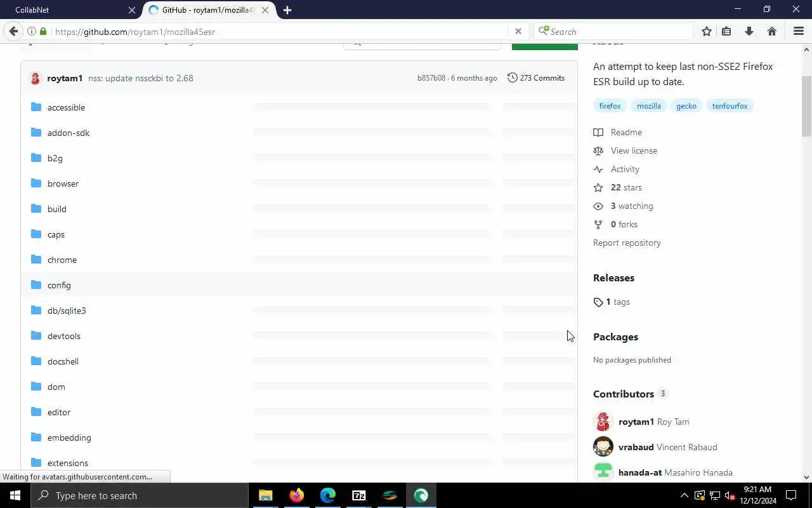
Task: Open the devtools folder
Action: click(64, 336)
